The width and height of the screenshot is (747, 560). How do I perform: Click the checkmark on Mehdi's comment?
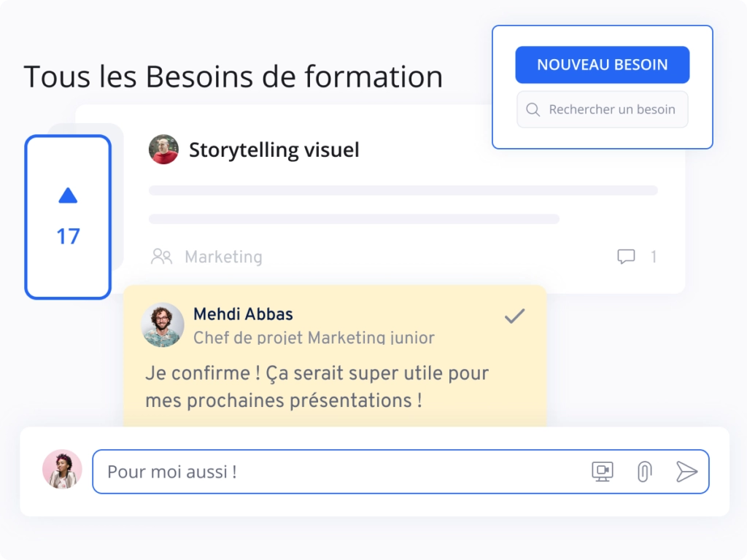pos(515,316)
